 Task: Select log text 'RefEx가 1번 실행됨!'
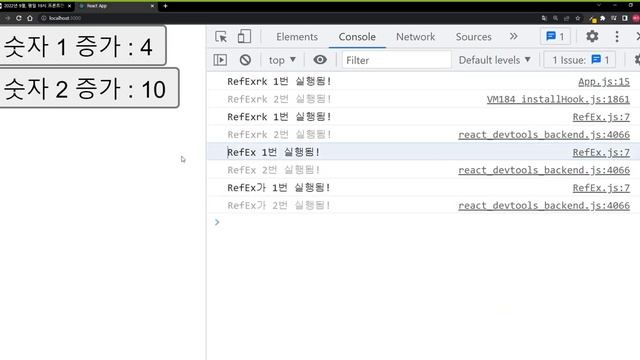tap(278, 188)
